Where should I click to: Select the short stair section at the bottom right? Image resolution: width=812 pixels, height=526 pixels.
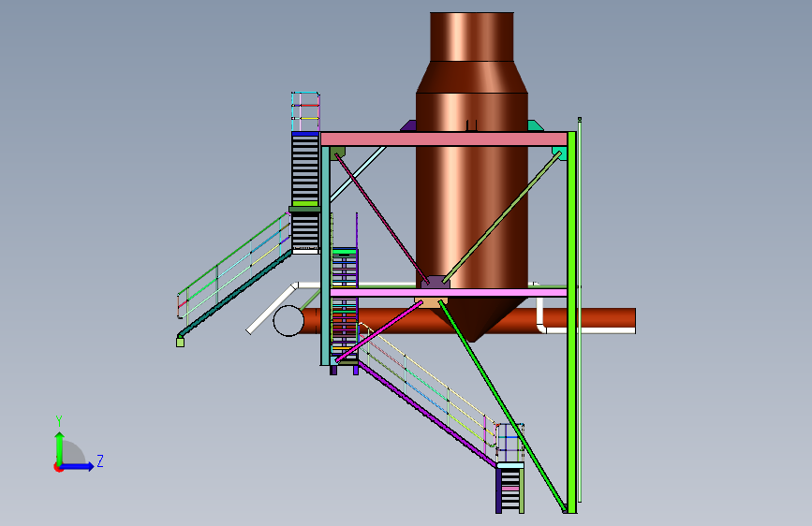(x=510, y=489)
